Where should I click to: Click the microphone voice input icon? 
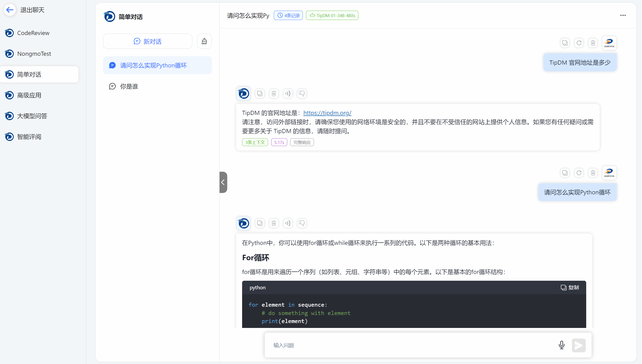pos(562,345)
